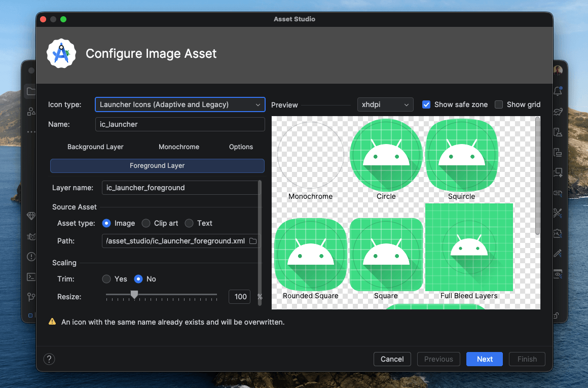This screenshot has height=388, width=588.
Task: Open the Icon type dropdown
Action: (179, 104)
